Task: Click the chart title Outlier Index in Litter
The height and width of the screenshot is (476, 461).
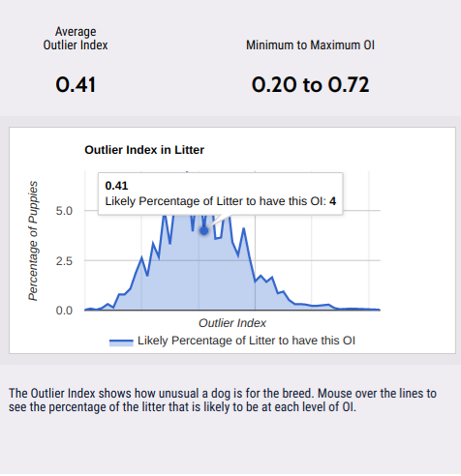Action: coord(144,150)
